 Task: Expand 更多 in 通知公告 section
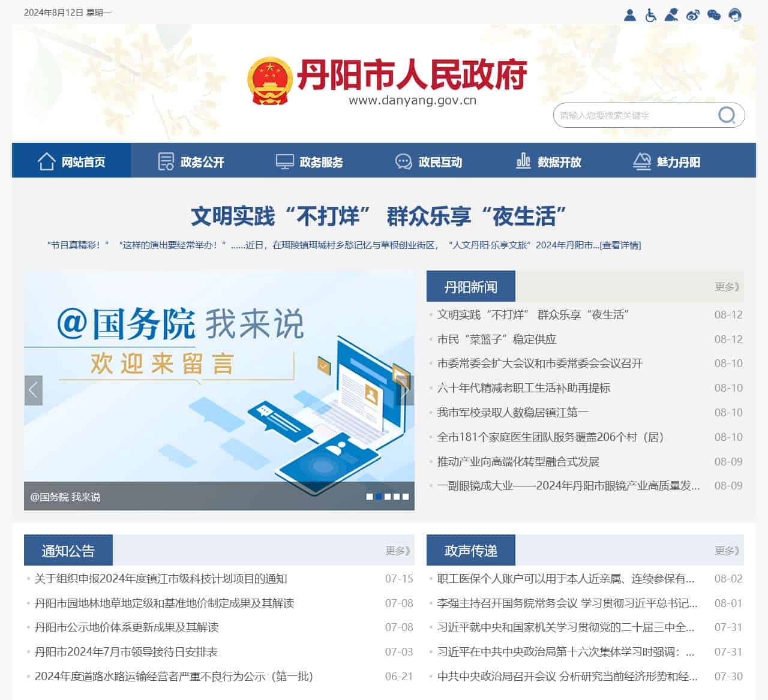[x=398, y=551]
